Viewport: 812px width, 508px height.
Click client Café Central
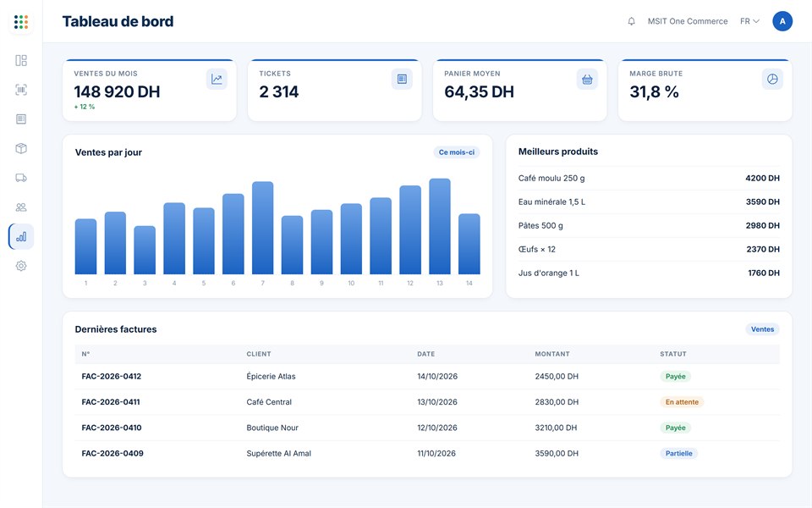point(269,402)
